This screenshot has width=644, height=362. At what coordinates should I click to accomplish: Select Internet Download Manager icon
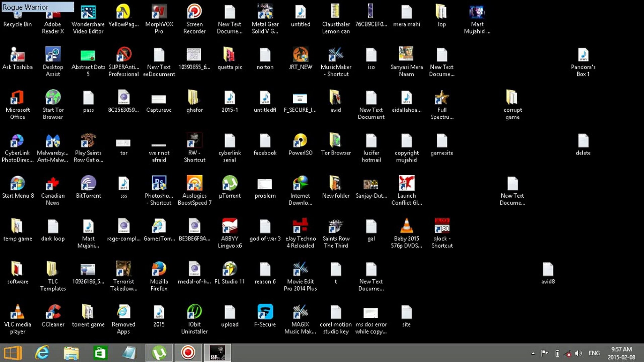300,191
